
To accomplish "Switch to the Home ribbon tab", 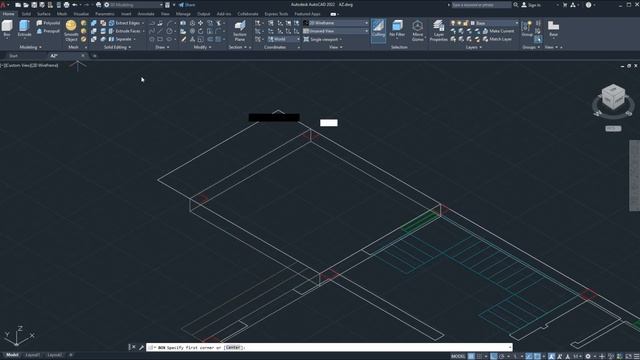I will pyautogui.click(x=8, y=14).
